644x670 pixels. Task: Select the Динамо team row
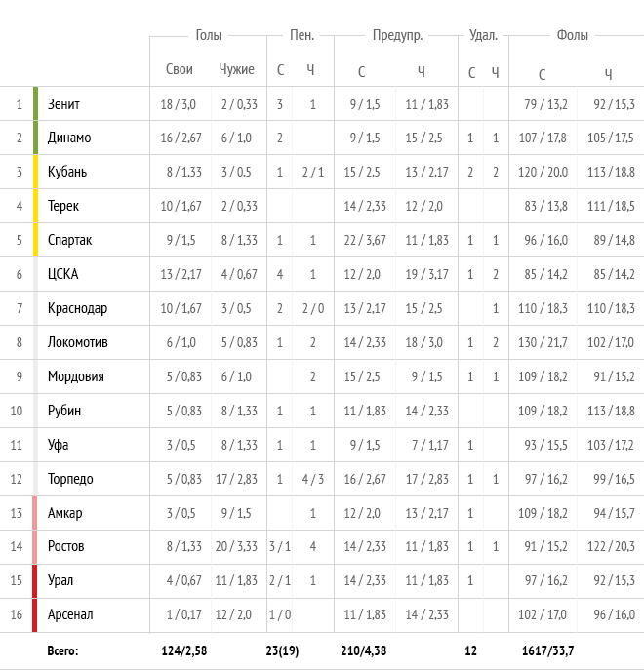pyautogui.click(x=322, y=138)
